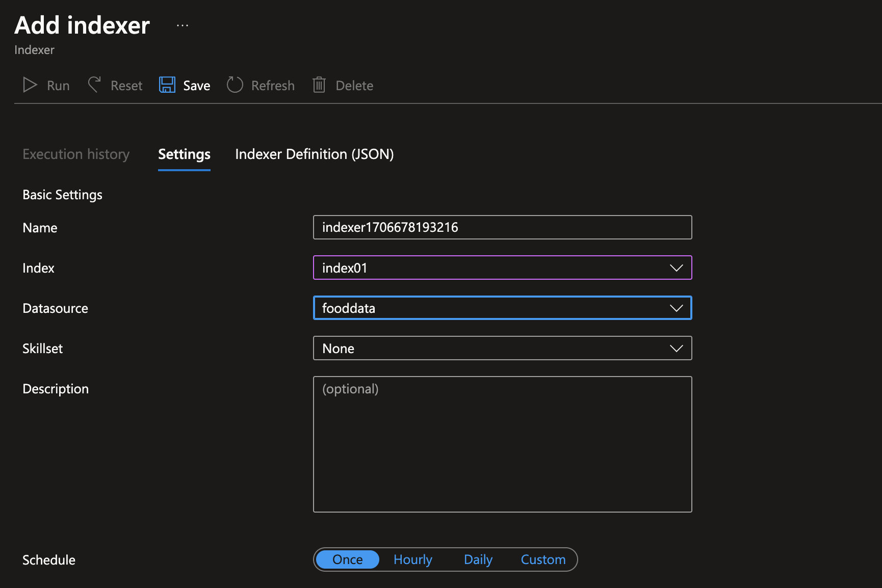
Task: Expand the Index dropdown chevron
Action: pyautogui.click(x=676, y=268)
